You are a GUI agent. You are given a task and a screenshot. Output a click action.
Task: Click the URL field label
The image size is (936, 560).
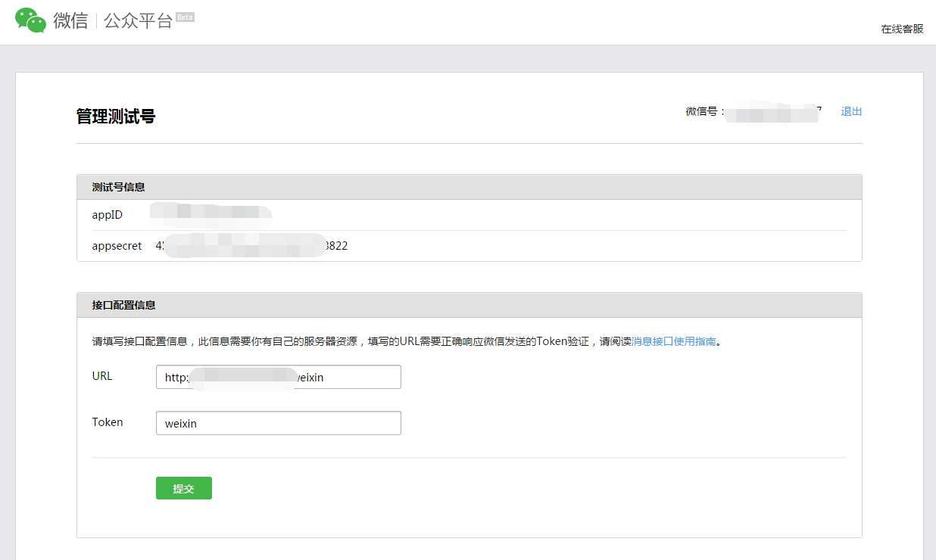point(102,376)
